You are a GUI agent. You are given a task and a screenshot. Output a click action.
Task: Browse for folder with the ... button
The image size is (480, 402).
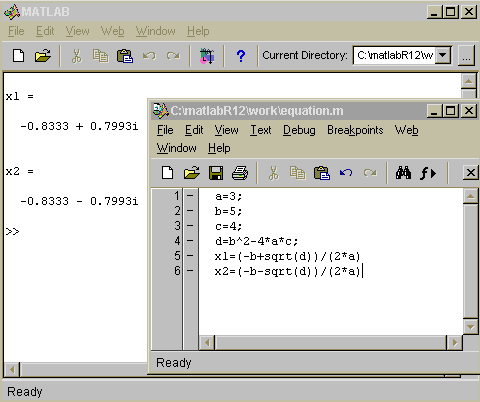[x=466, y=56]
